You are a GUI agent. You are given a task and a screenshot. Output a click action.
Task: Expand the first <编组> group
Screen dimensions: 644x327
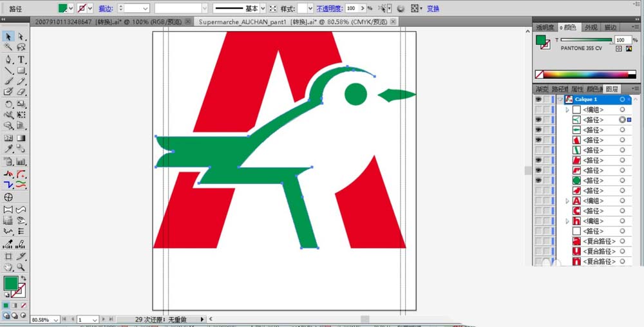567,109
